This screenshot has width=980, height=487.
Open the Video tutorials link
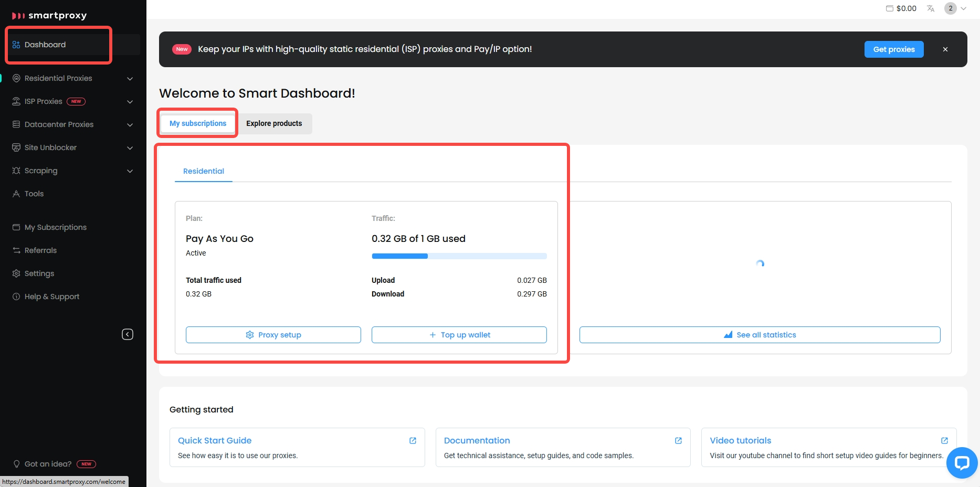(741, 441)
